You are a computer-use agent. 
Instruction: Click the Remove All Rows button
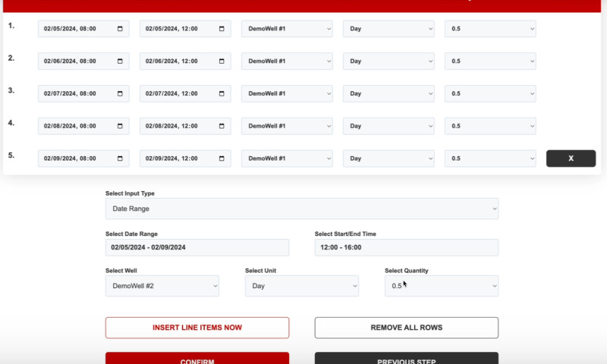[406, 328]
